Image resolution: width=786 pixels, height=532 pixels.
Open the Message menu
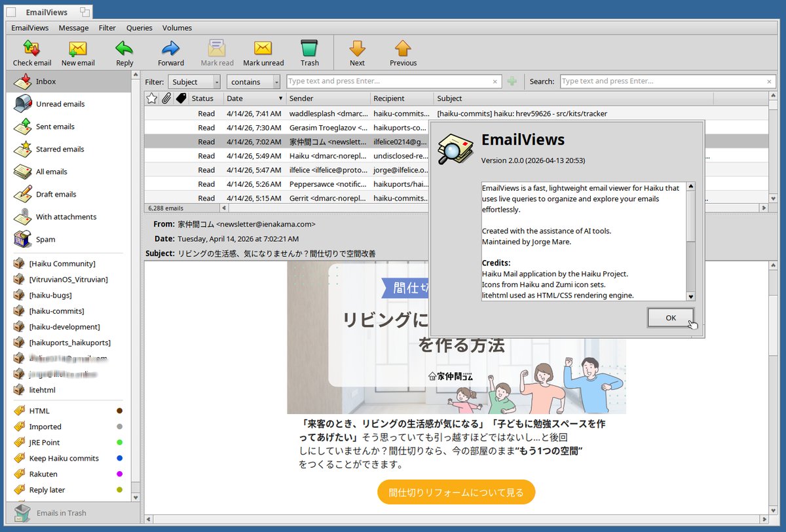(x=73, y=28)
